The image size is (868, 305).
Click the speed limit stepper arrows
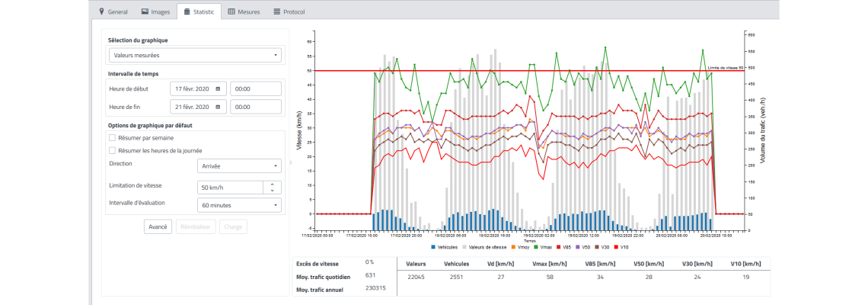point(273,187)
